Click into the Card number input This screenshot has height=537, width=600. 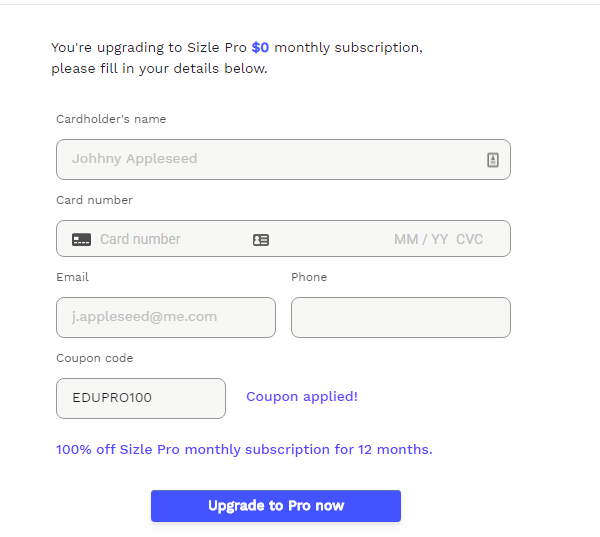pyautogui.click(x=170, y=240)
